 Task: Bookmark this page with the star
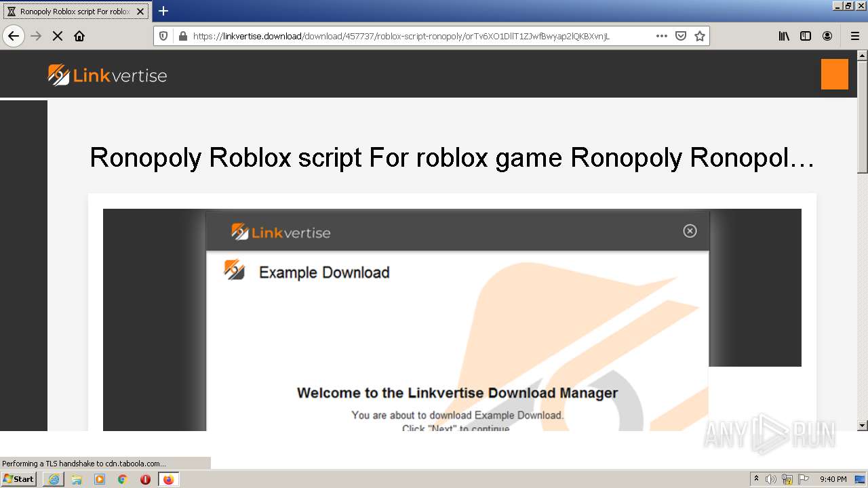point(700,36)
